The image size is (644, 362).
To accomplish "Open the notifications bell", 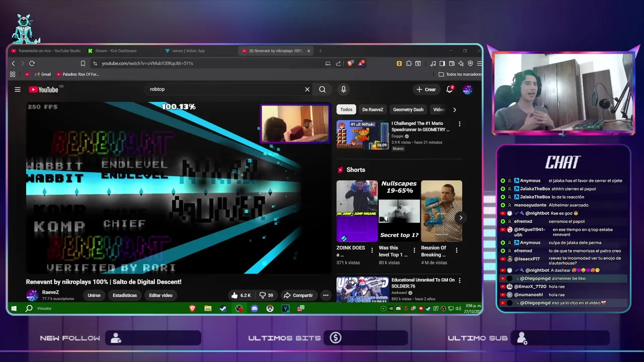I will tap(450, 89).
